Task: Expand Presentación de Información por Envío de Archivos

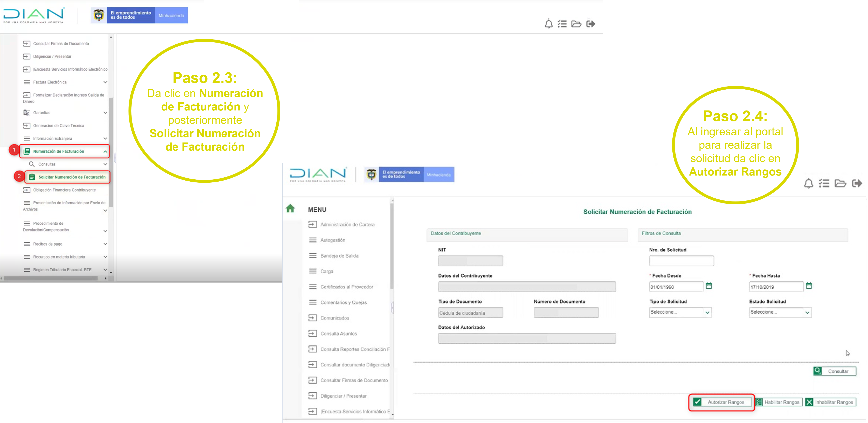Action: (x=105, y=210)
